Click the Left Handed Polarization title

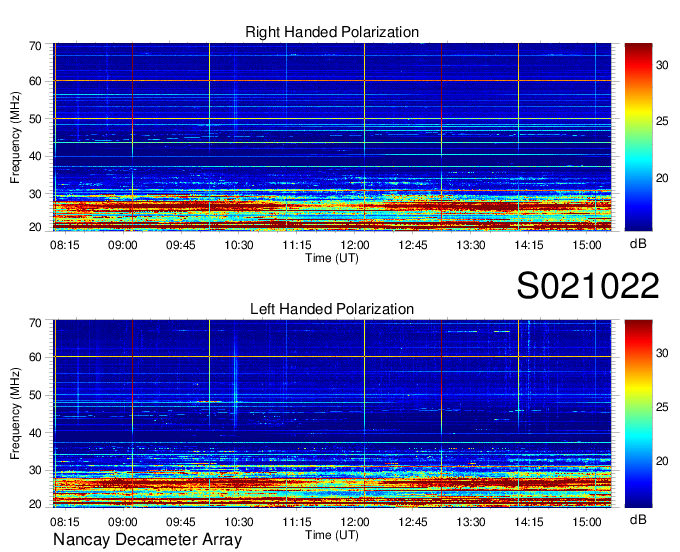(332, 309)
